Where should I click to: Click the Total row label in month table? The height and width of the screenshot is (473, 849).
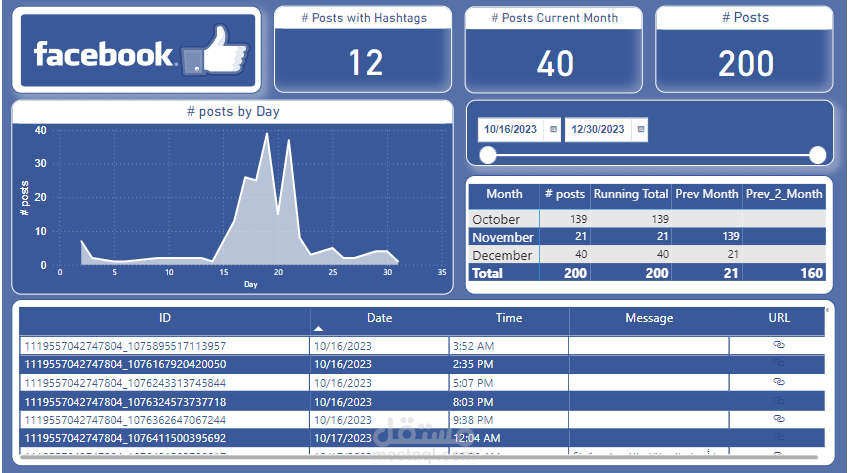point(487,273)
